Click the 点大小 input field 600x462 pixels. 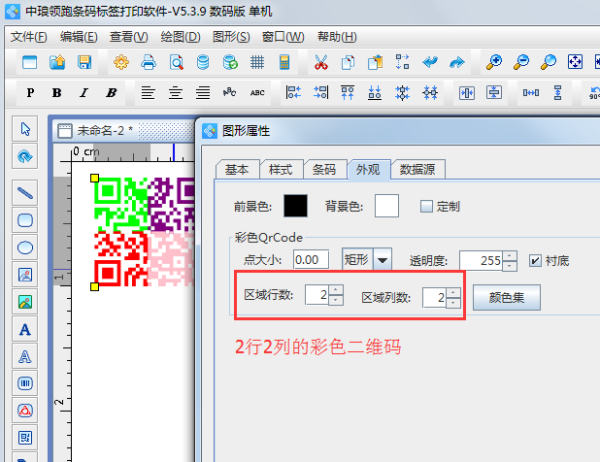pos(311,260)
